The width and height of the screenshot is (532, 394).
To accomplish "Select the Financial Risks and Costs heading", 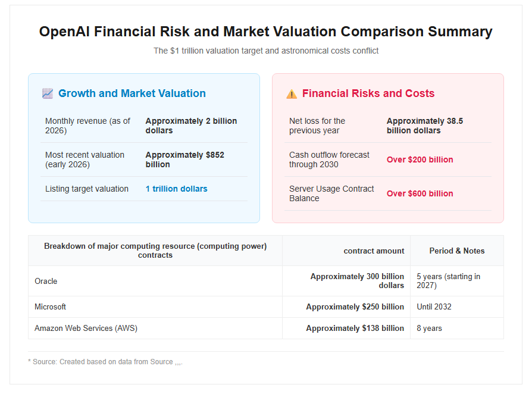I will [368, 93].
